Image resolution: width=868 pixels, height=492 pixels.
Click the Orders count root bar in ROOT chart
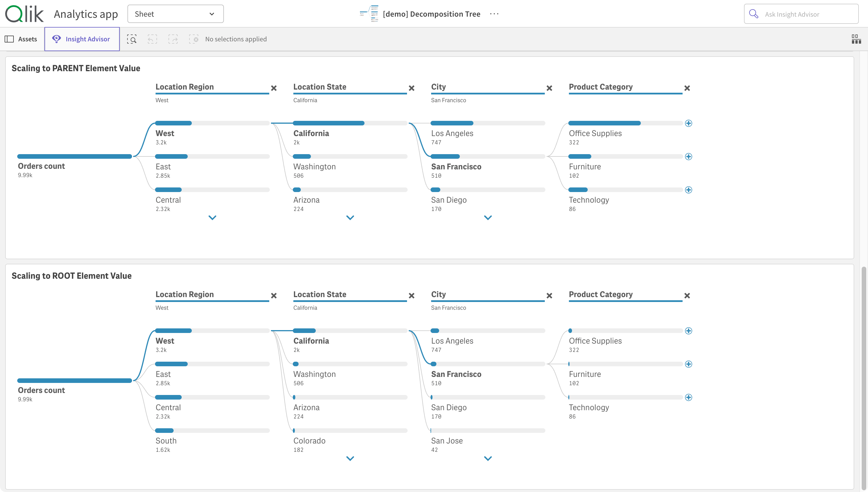(x=74, y=381)
